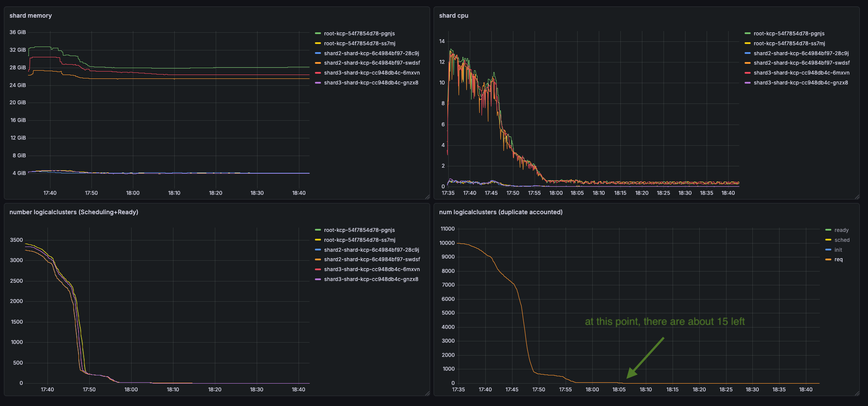868x406 pixels.
Task: Click yellow color swatch of ss7mj in shard cpu legend
Action: point(748,44)
